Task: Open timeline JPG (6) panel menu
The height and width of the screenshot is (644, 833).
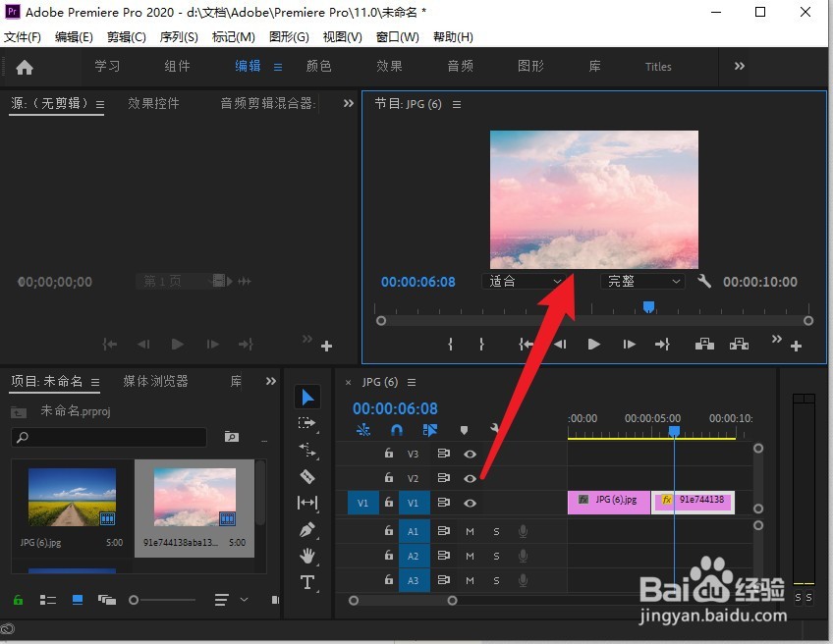Action: point(412,382)
